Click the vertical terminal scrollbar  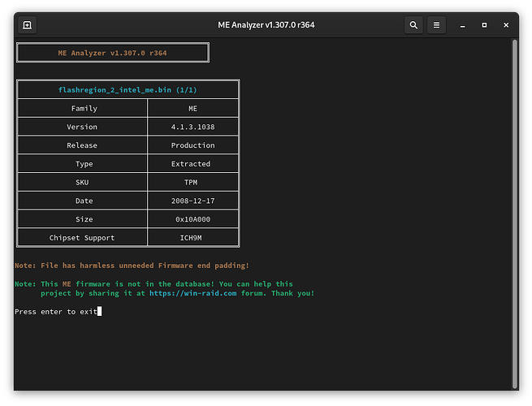[515, 214]
